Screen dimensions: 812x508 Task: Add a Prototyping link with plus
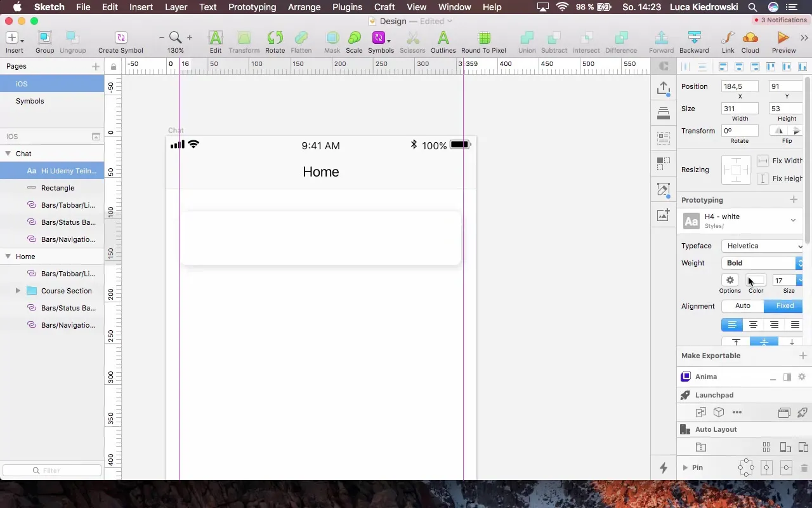794,199
